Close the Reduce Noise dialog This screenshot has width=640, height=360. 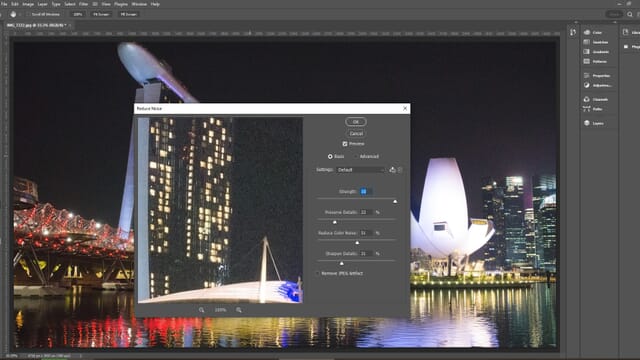[405, 108]
